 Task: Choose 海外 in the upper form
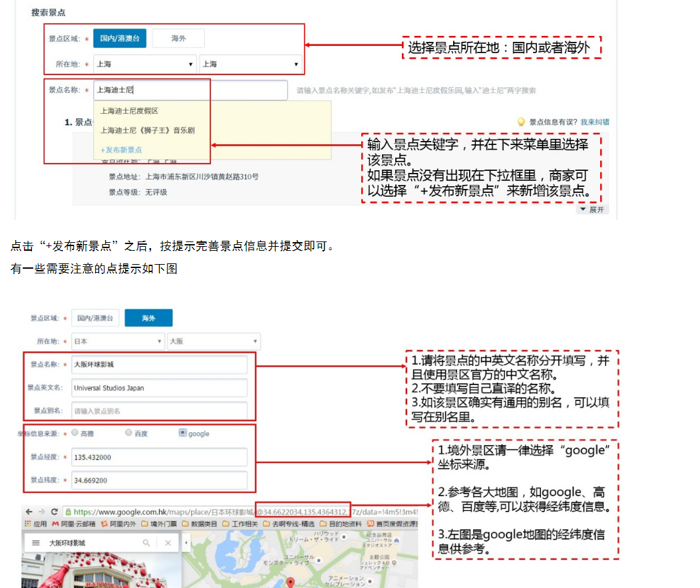point(178,39)
